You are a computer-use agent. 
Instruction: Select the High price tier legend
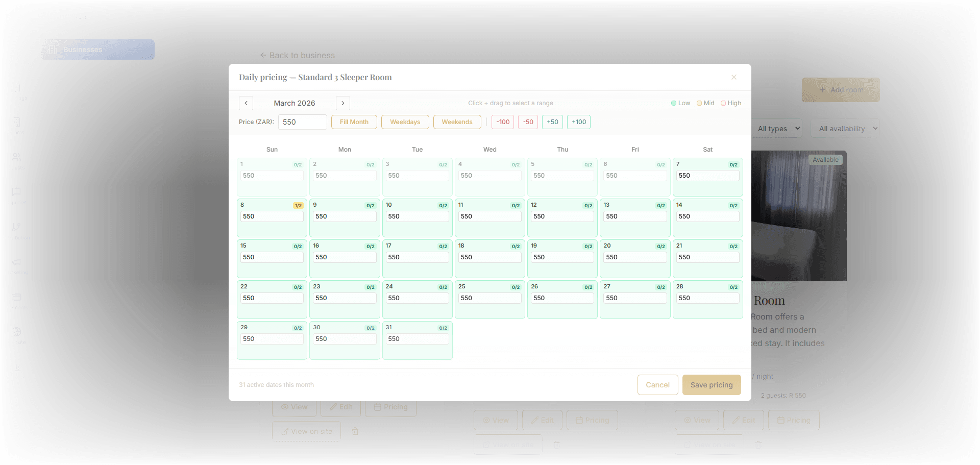tap(731, 103)
